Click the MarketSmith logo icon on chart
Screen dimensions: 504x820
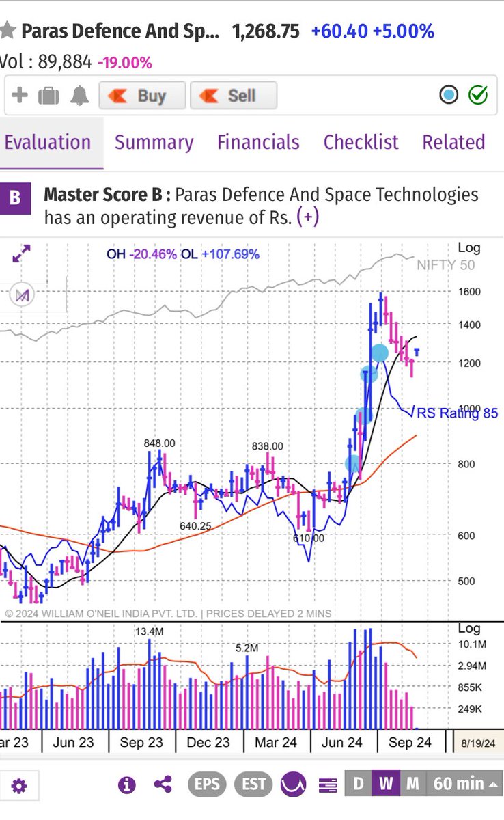click(23, 295)
